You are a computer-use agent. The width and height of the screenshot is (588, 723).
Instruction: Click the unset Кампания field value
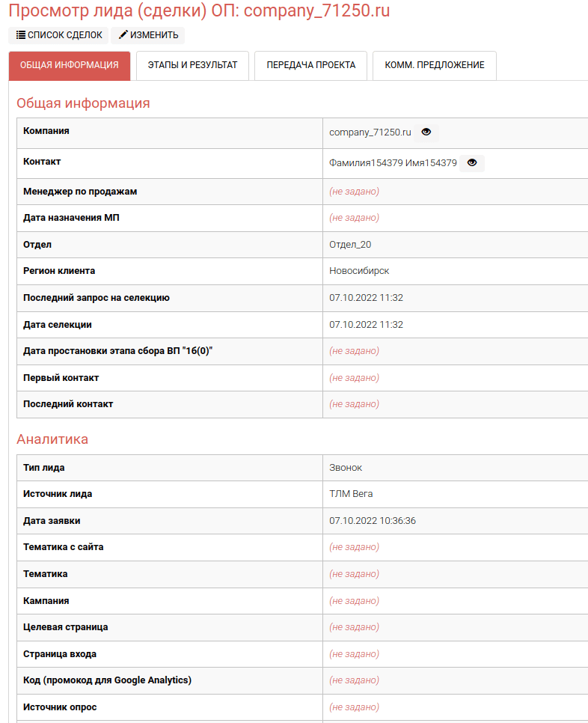pyautogui.click(x=354, y=601)
